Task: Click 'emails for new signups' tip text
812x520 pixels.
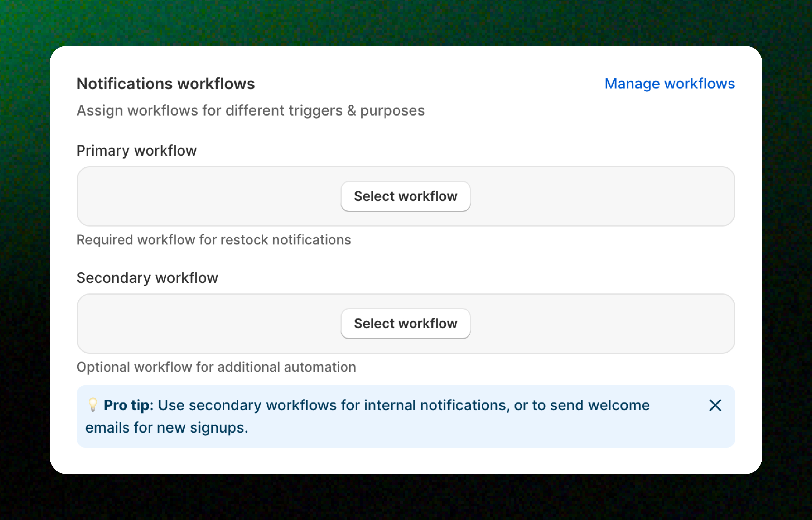Action: click(167, 428)
